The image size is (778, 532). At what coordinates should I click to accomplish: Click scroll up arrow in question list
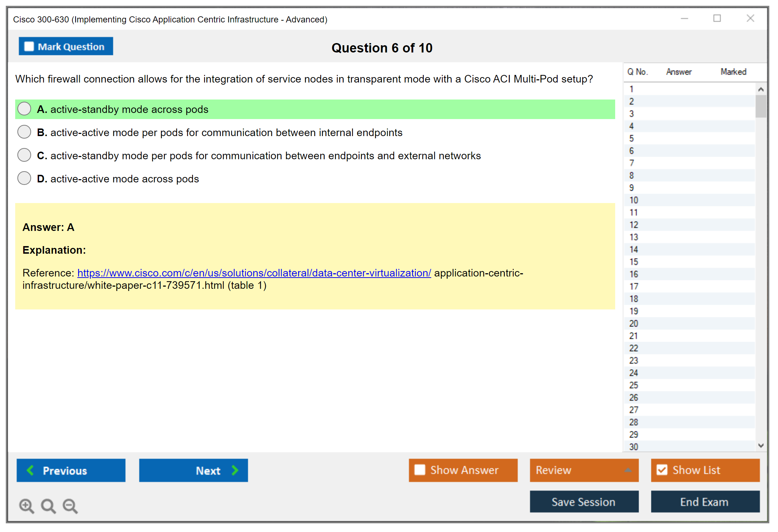(x=761, y=89)
